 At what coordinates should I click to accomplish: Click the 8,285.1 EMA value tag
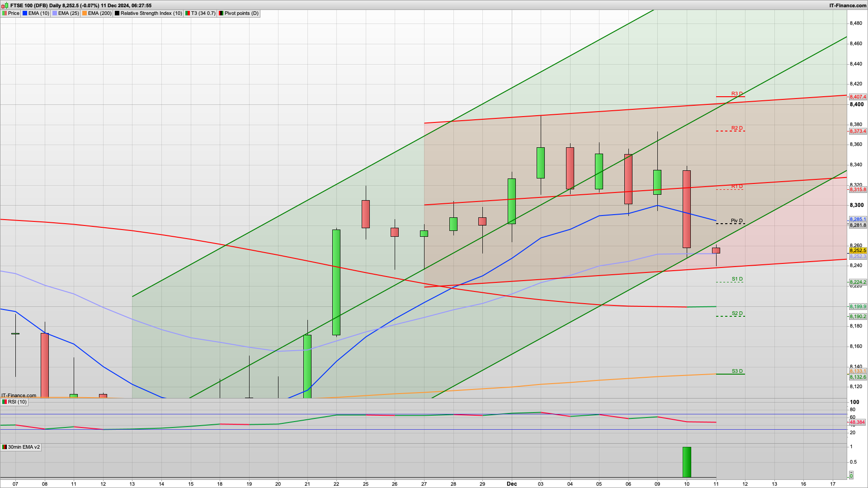point(858,220)
